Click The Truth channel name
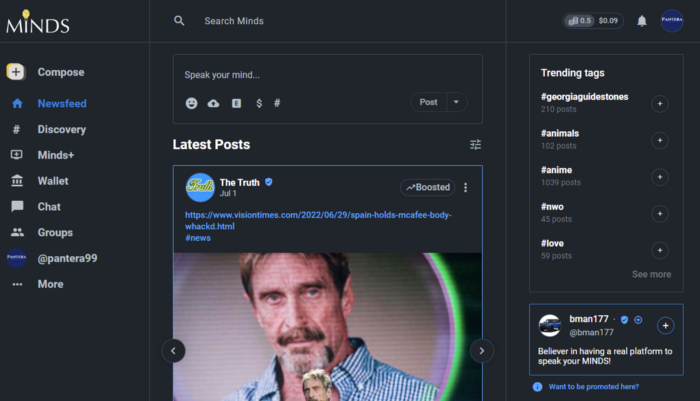This screenshot has width=700, height=401. click(239, 182)
